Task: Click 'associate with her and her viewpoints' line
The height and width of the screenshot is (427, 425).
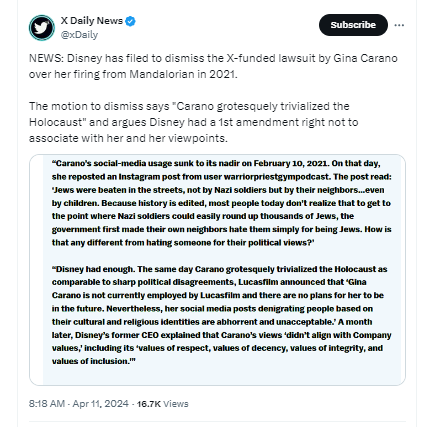Action: [x=128, y=138]
